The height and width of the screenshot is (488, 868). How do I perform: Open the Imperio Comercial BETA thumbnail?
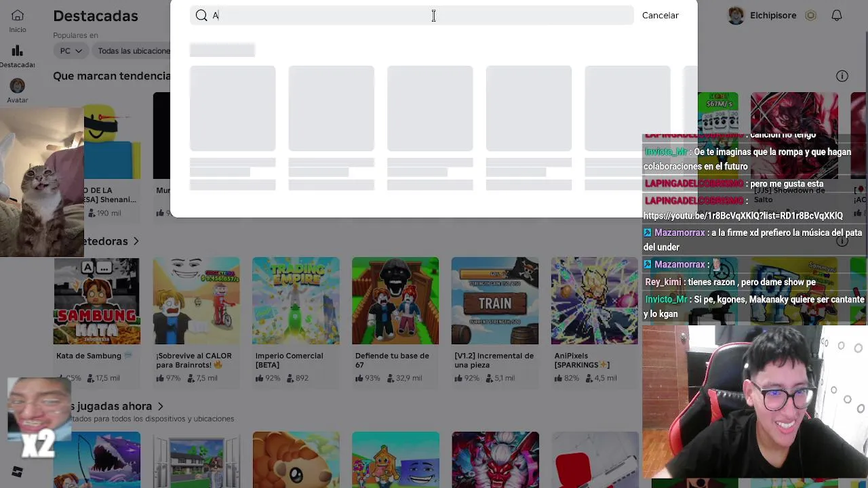click(296, 301)
